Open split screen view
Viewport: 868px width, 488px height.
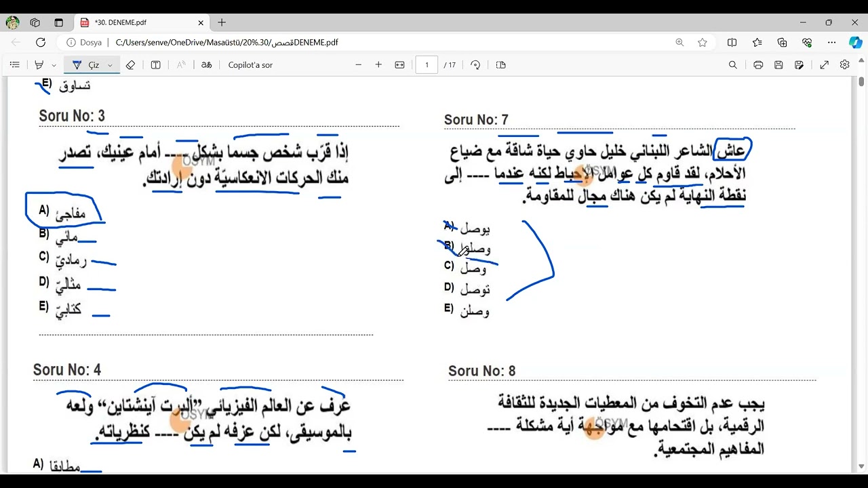point(732,42)
